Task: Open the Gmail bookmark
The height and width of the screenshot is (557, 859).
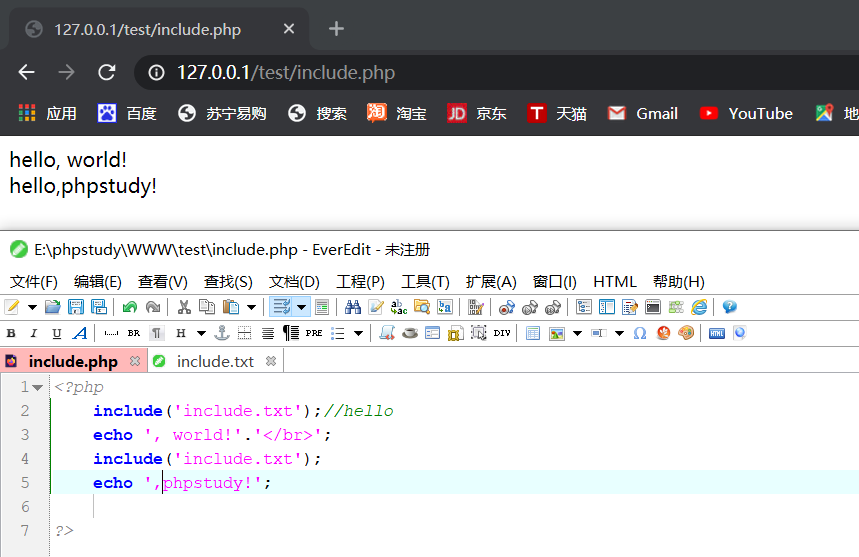Action: [643, 113]
